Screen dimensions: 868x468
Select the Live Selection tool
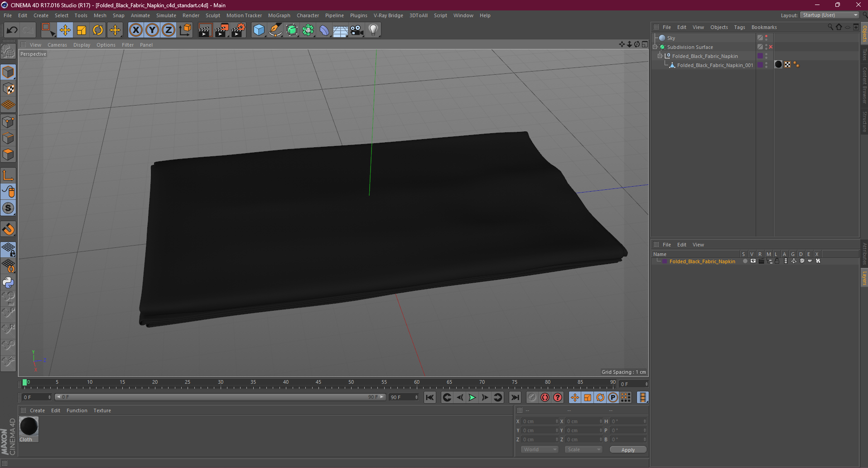click(48, 30)
